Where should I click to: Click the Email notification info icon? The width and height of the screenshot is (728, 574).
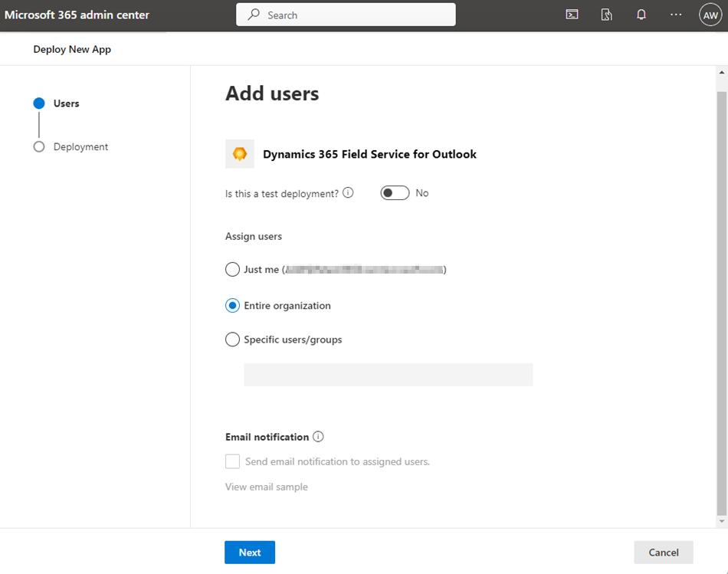tap(318, 437)
